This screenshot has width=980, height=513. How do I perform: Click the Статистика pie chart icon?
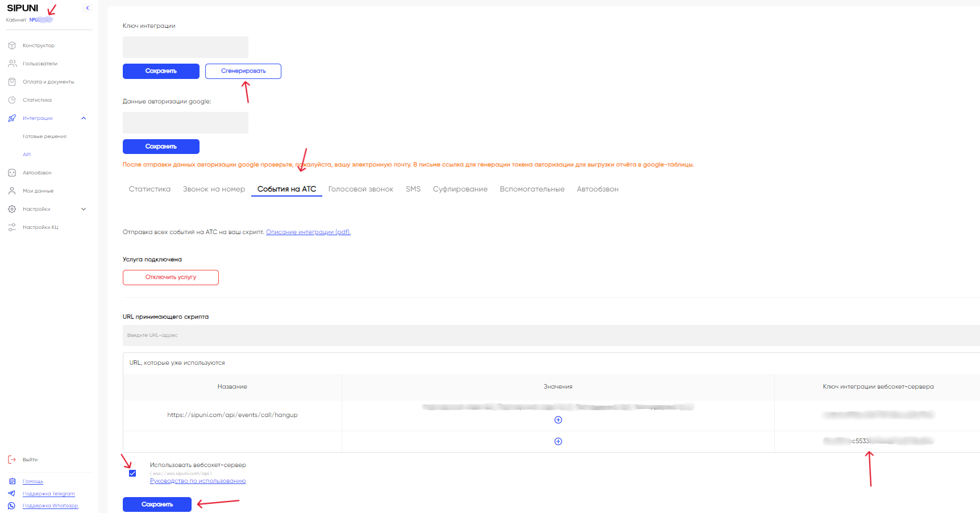[x=12, y=100]
